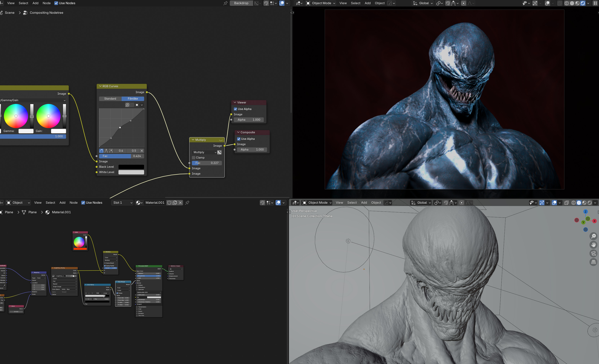
Task: Open Add menu in bottom viewport header
Action: pyautogui.click(x=364, y=203)
